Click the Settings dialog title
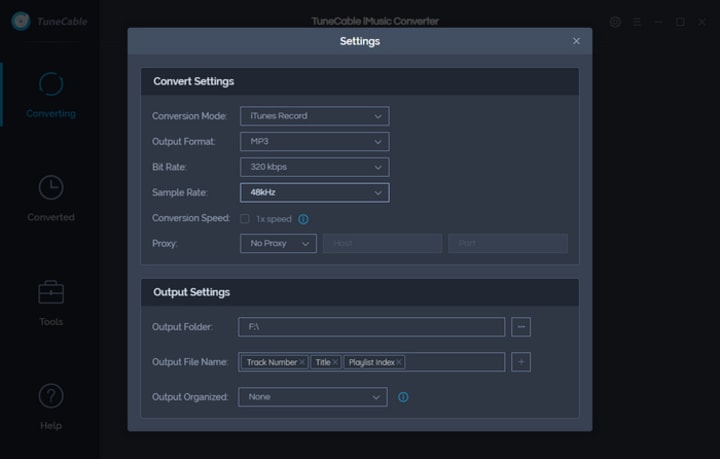 360,41
